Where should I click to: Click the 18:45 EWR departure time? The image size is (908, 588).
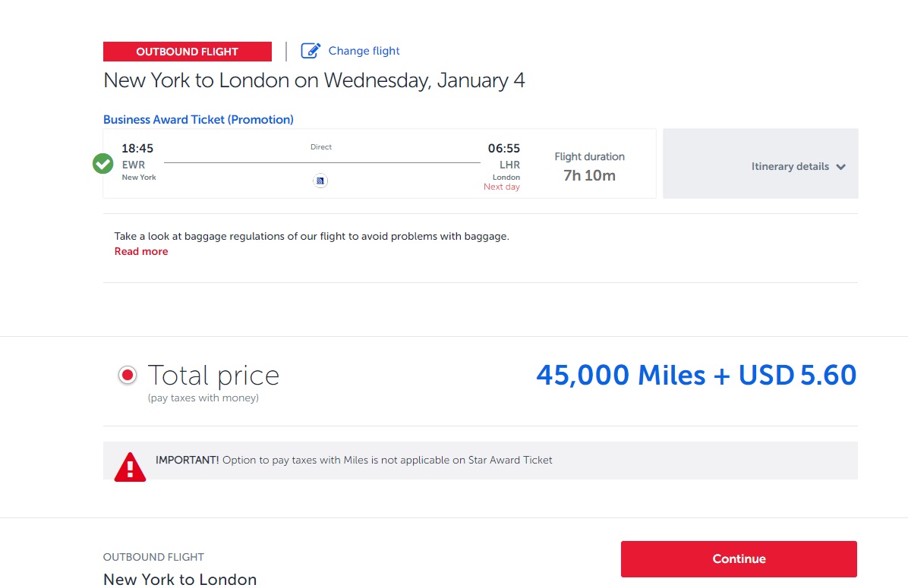[x=137, y=148]
